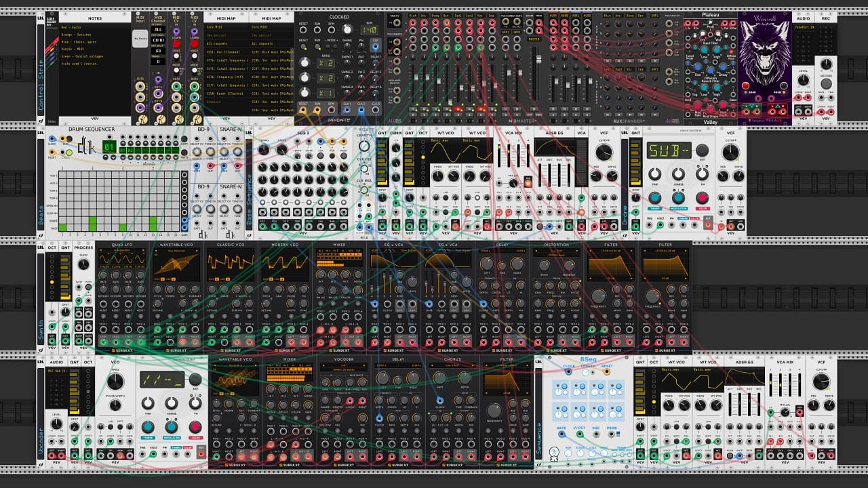
Task: Select the 'CC51: Run [Clocked]' mapping row
Action: tap(227, 52)
